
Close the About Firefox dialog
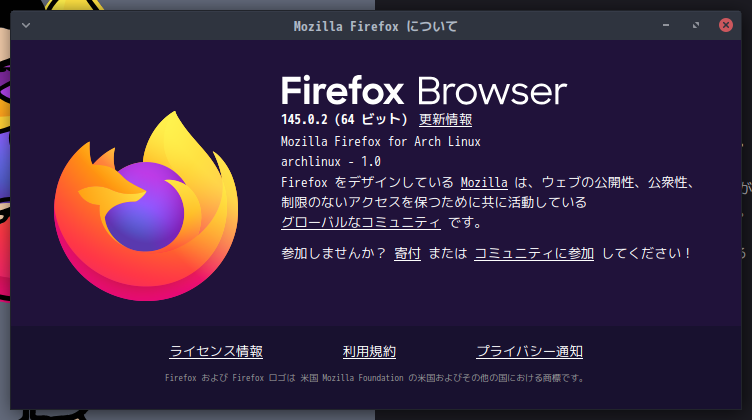click(x=726, y=25)
